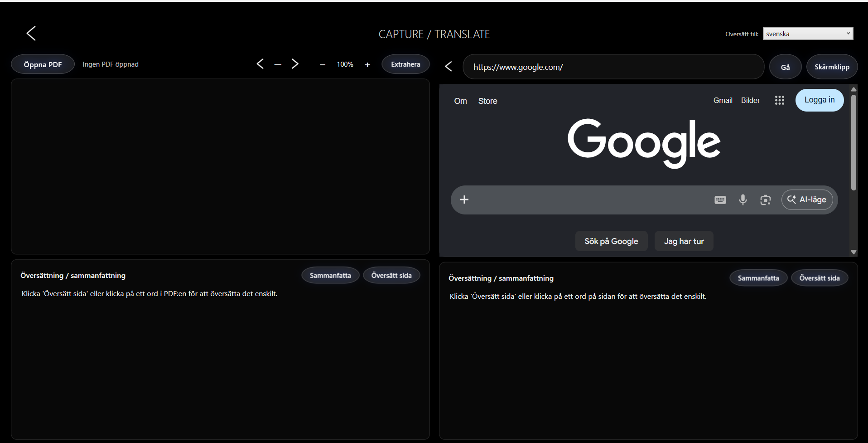The image size is (868, 443).
Task: Open the 'Översätt till' language dropdown
Action: pos(808,34)
